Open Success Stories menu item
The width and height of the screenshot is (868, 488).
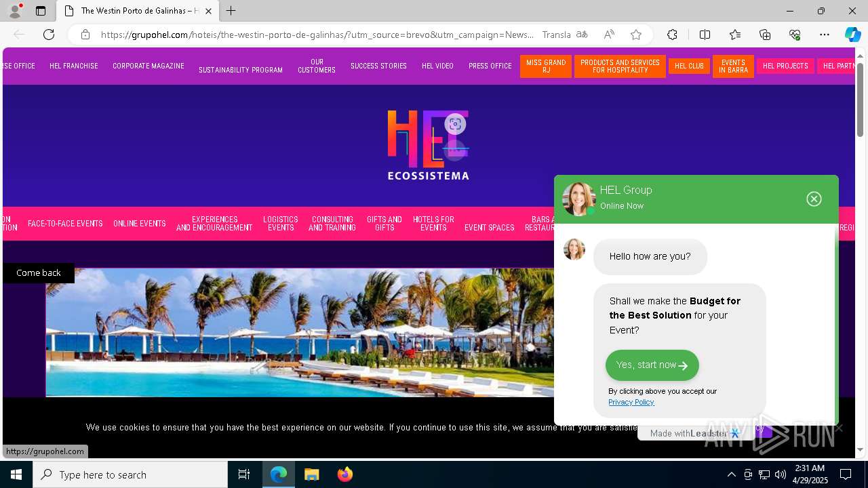[378, 66]
